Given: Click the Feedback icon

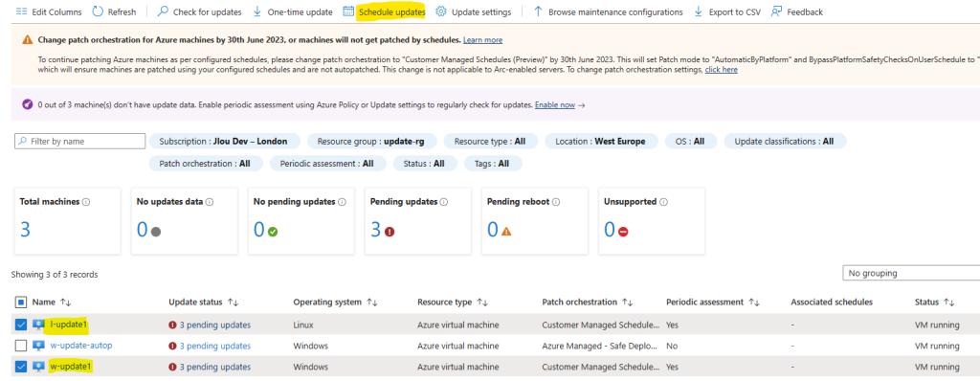Looking at the screenshot, I should [x=776, y=11].
